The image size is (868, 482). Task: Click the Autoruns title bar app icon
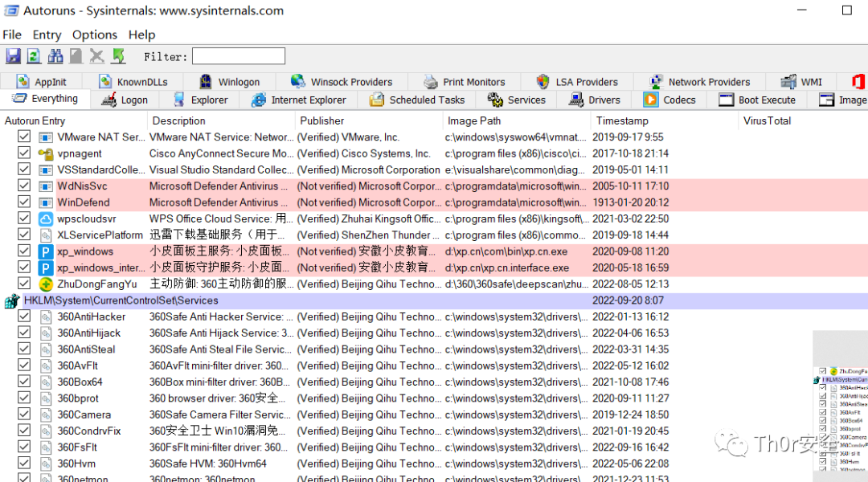tap(11, 10)
